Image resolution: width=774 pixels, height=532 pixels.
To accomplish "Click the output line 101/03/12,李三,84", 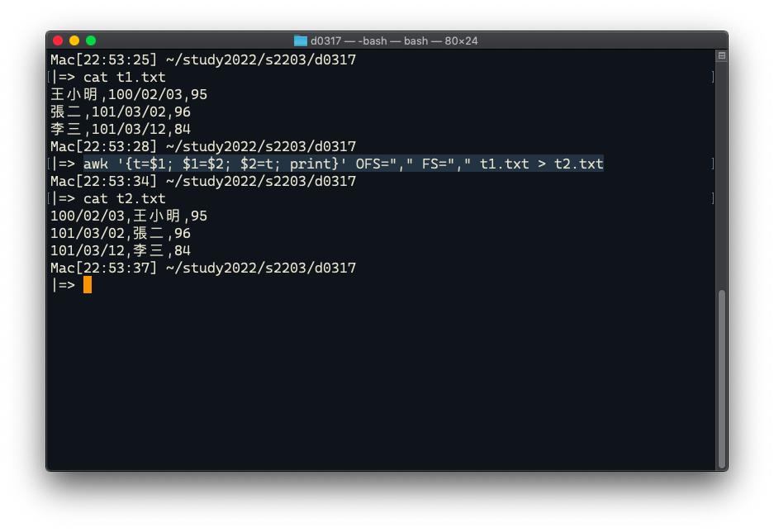I will (121, 250).
